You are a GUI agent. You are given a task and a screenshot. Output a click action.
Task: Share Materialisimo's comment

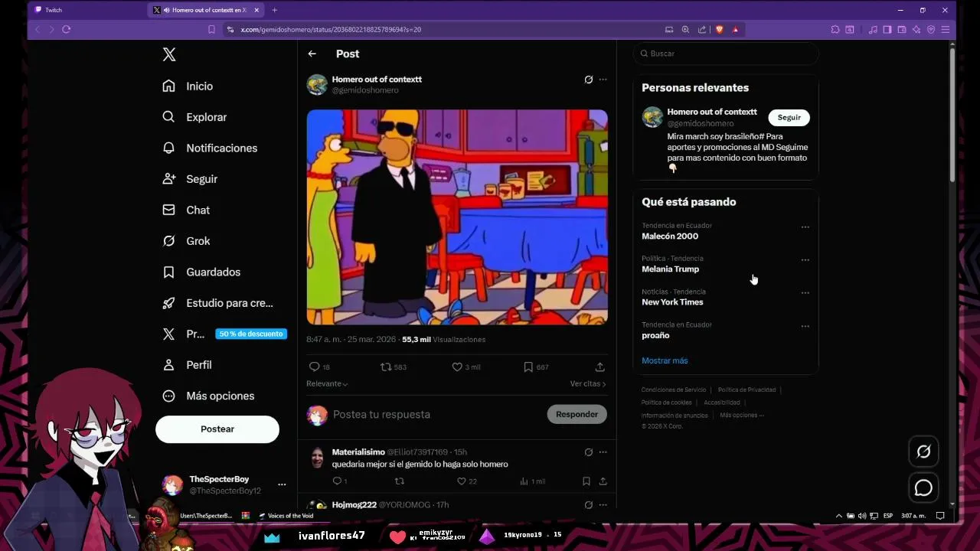[x=603, y=481]
